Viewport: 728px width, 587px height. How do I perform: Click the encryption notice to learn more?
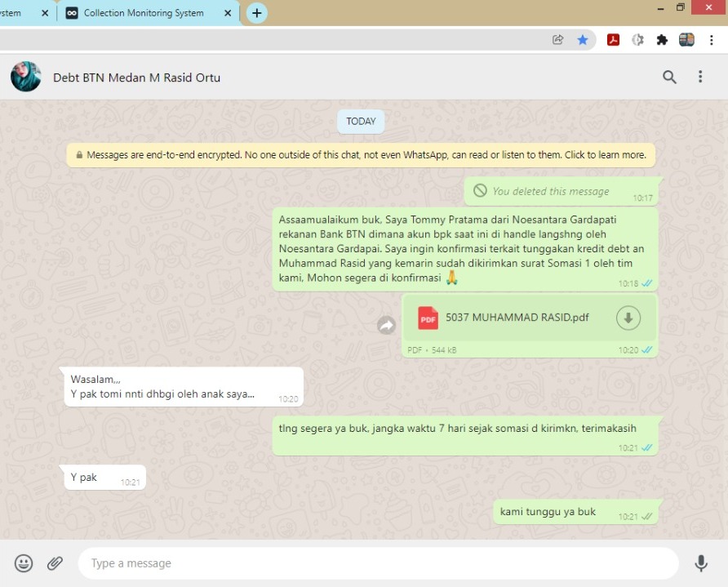[x=361, y=154]
